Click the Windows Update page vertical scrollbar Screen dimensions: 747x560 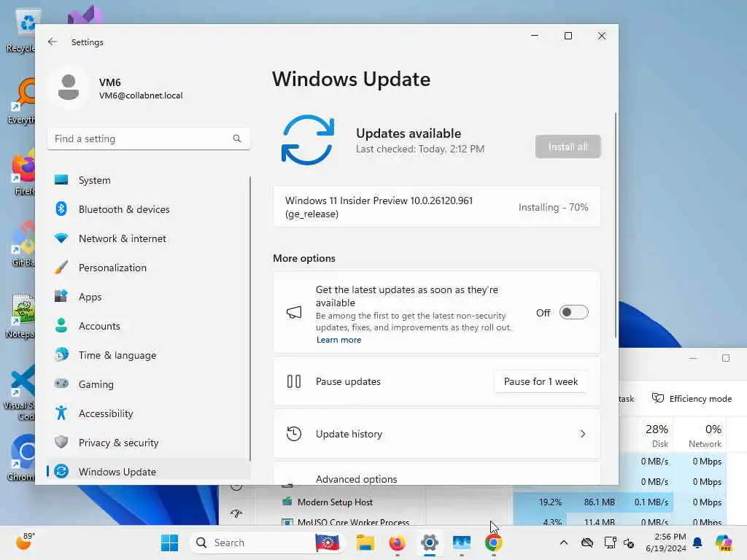click(x=615, y=225)
